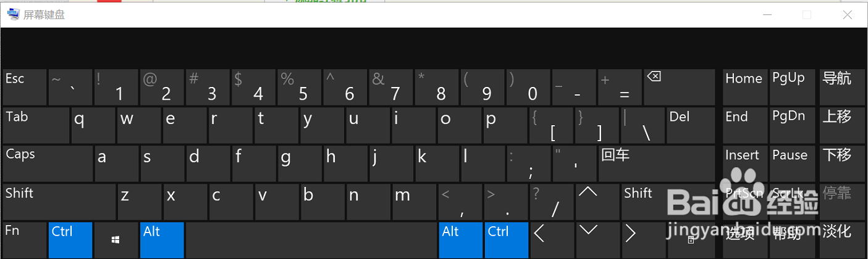Turn off the highlighted right Alt key
The width and height of the screenshot is (868, 259).
(460, 239)
